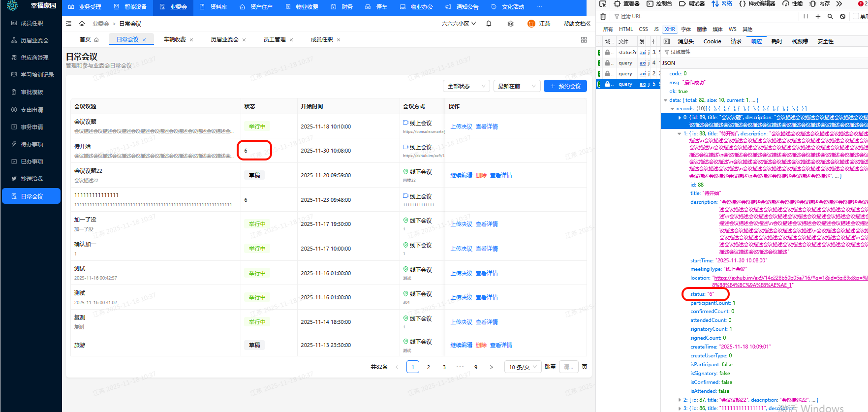Expand the records item 2 in JSON tree
The image size is (868, 412).
[x=680, y=400]
